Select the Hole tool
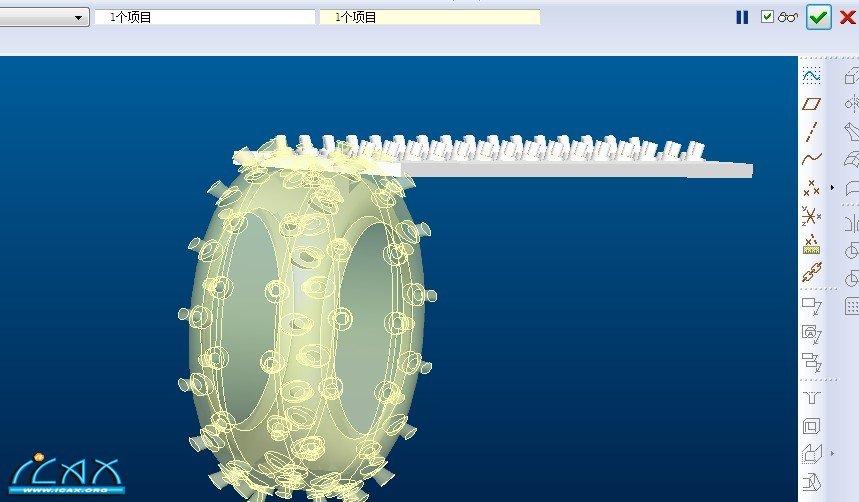Viewport: 859px width, 502px height. click(x=811, y=397)
